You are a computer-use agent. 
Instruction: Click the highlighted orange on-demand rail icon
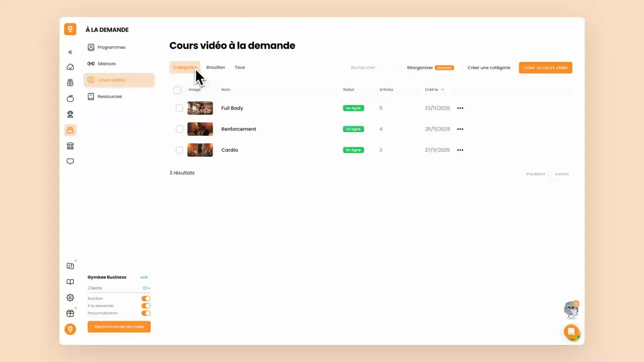pyautogui.click(x=70, y=130)
